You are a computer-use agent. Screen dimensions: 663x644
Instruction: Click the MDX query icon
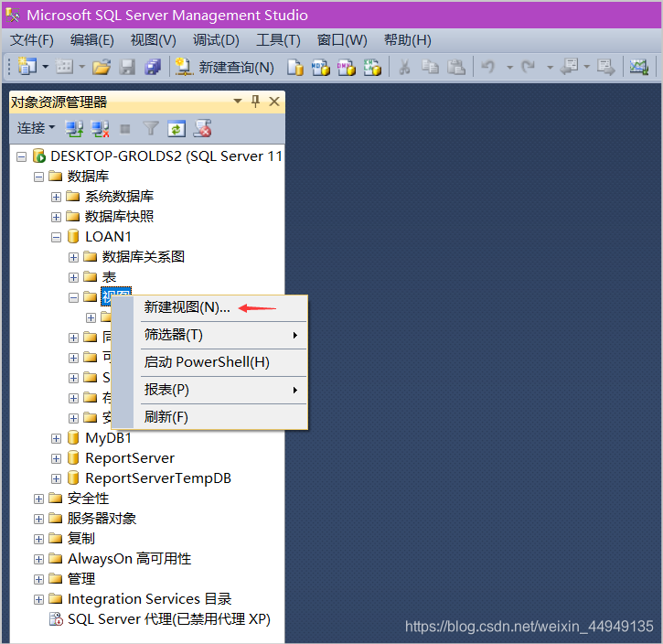coord(320,67)
